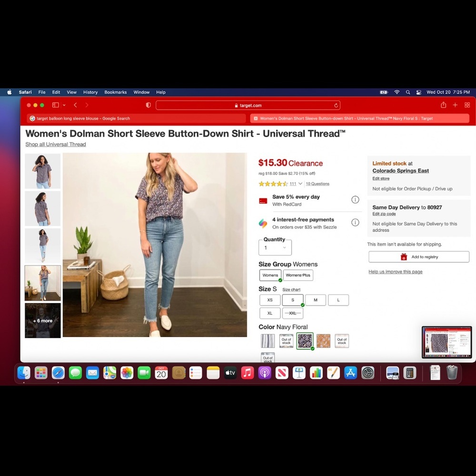Open the Bookmarks menu
This screenshot has height=476, width=476.
click(x=115, y=92)
